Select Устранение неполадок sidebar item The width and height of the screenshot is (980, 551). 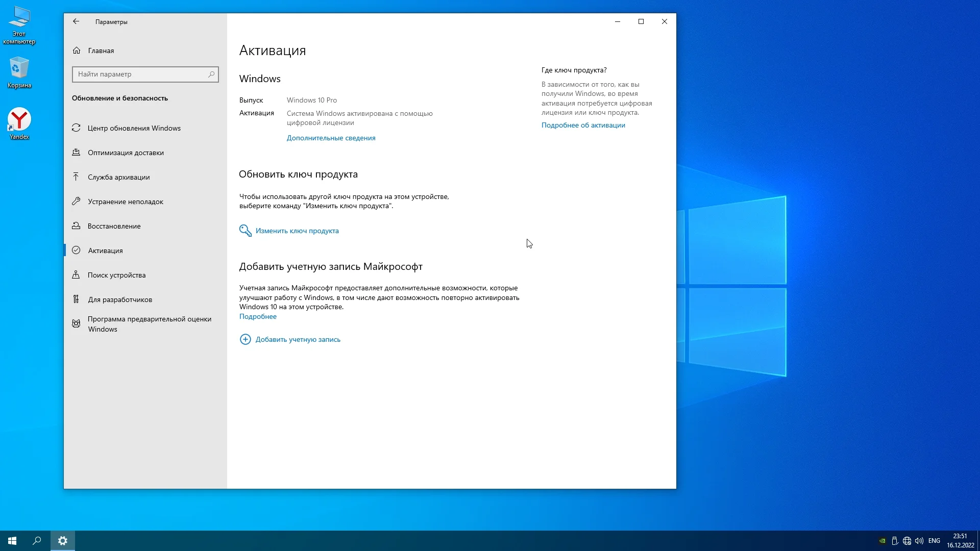tap(125, 202)
